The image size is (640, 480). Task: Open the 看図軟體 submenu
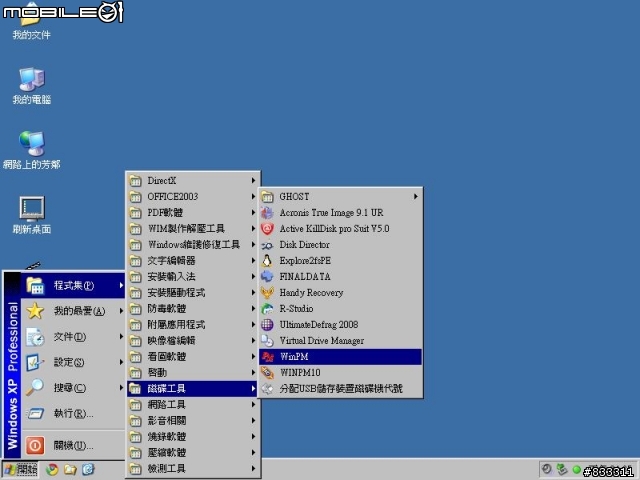pyautogui.click(x=193, y=356)
